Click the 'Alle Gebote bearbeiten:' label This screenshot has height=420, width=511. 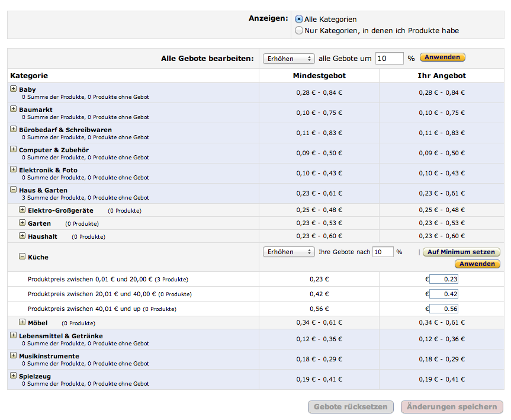(x=207, y=59)
